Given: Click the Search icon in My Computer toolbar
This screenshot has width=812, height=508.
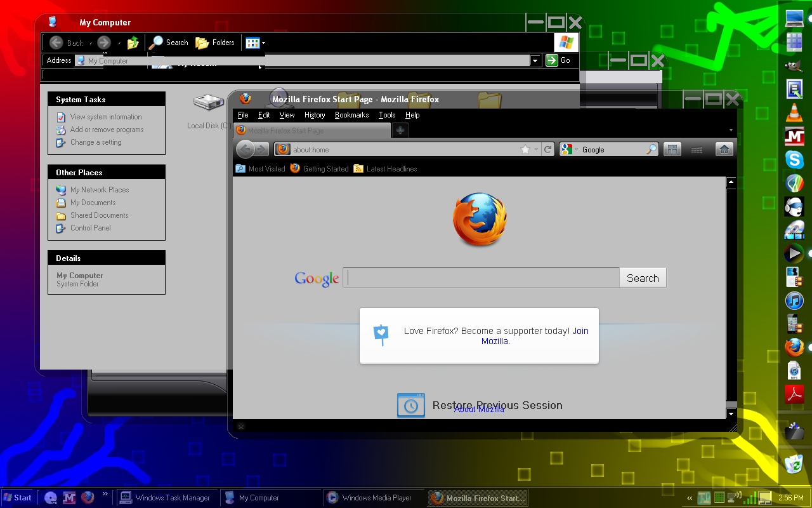Looking at the screenshot, I should (169, 43).
